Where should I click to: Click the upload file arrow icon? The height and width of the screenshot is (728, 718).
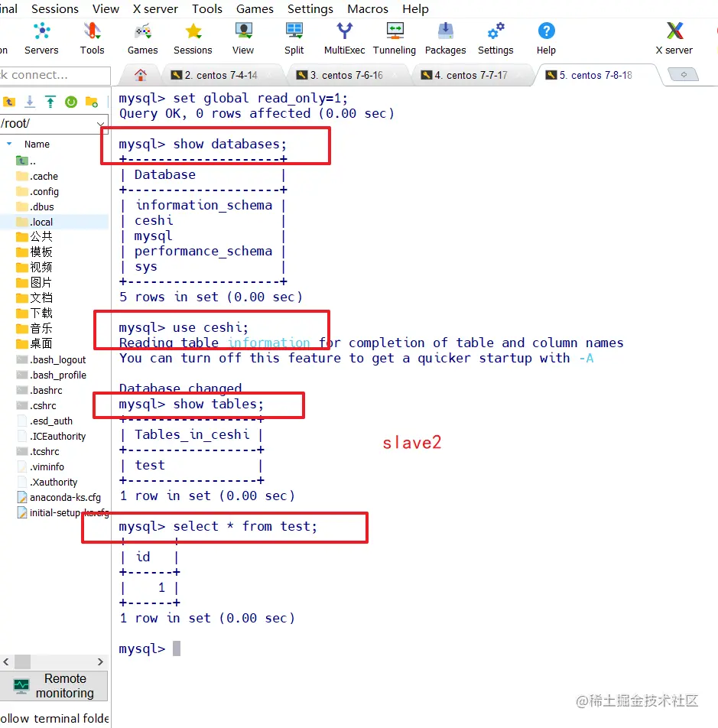click(x=50, y=102)
